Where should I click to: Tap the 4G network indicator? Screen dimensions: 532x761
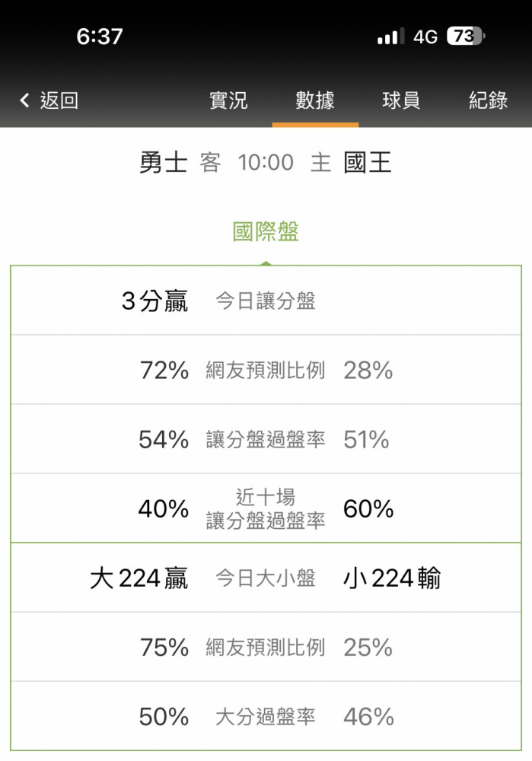coord(425,37)
